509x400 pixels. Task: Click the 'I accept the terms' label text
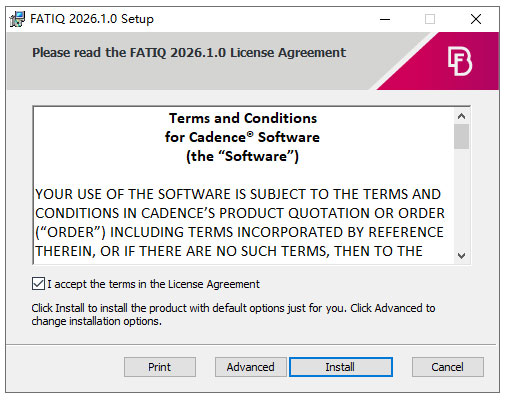[x=153, y=284]
